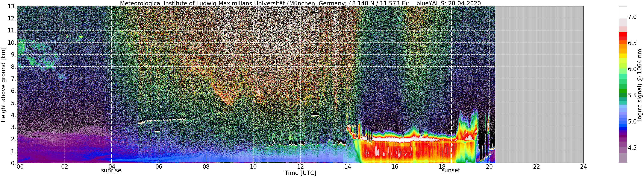The width and height of the screenshot is (644, 177).
Task: Click the '7.' height tick label
Action: pos(13,79)
